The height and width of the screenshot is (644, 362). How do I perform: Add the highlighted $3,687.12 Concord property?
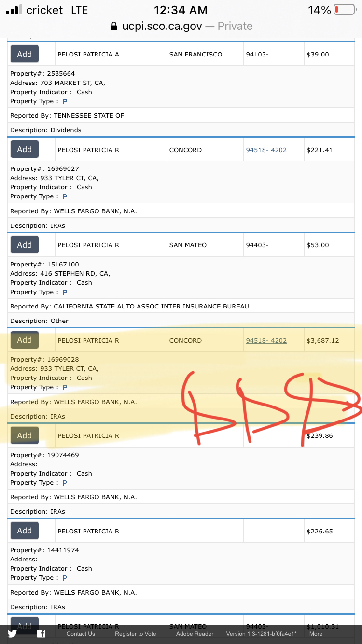pos(25,340)
